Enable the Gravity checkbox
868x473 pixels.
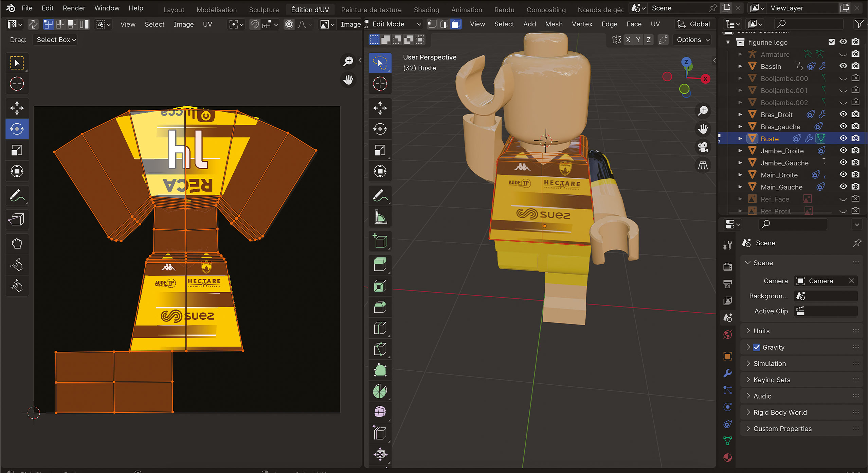pyautogui.click(x=757, y=347)
